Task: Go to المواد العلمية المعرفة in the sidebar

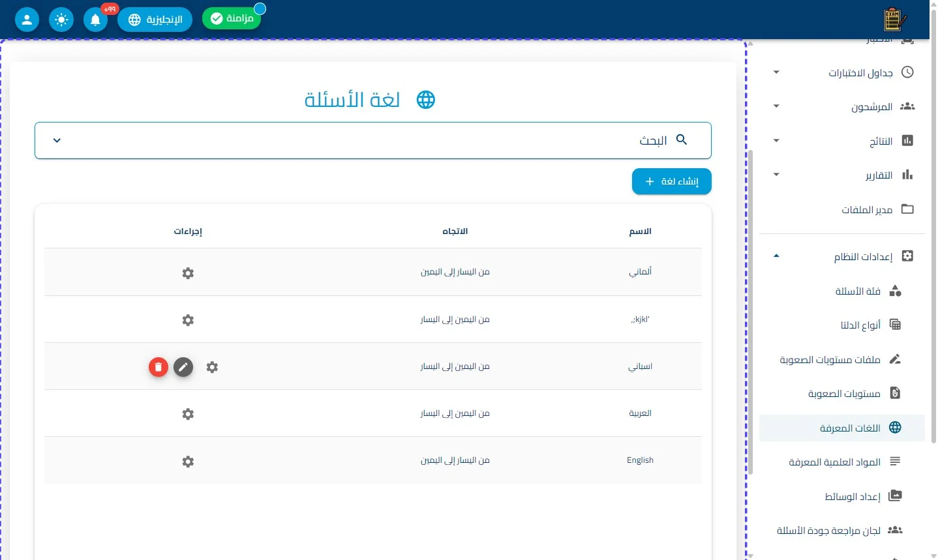Action: pos(842,462)
